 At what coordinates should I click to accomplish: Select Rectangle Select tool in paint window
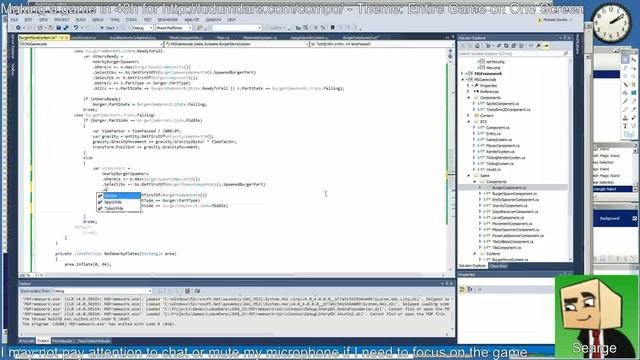pyautogui.click(x=625, y=60)
